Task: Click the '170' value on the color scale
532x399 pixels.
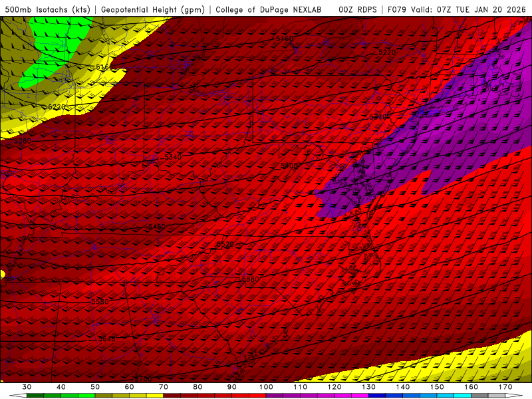Action: tap(505, 387)
